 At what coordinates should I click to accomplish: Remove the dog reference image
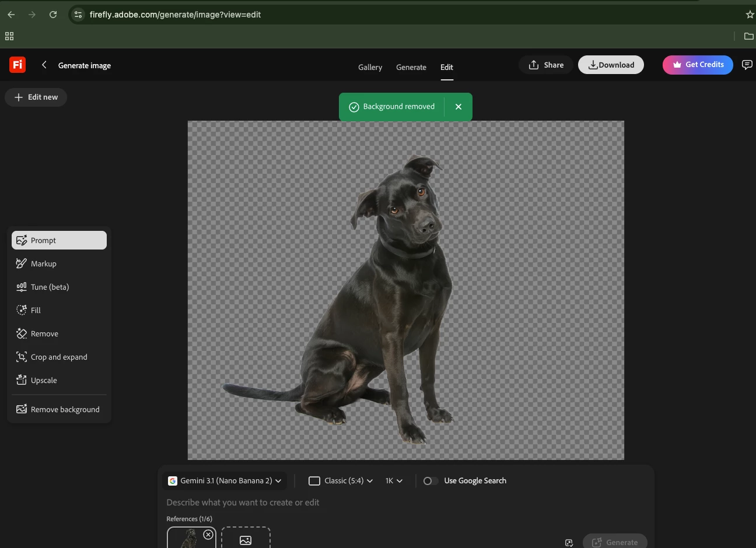[208, 534]
